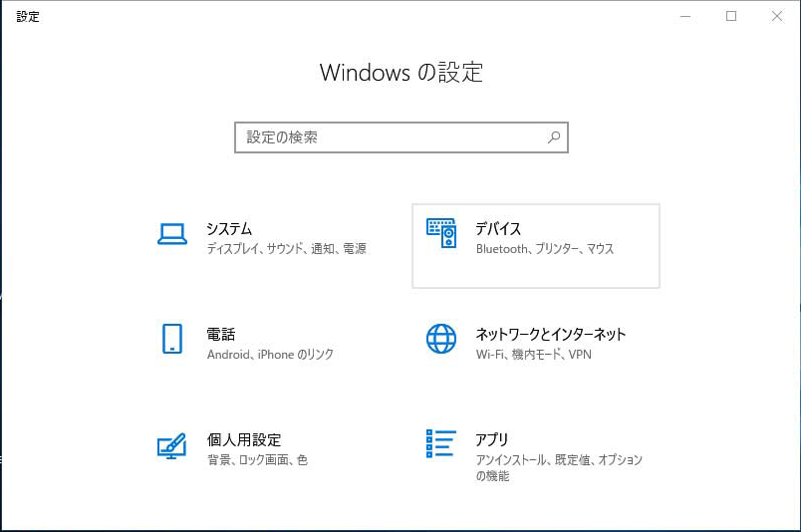This screenshot has width=801, height=532.
Task: Click the magnifier icon in search box
Action: tap(554, 137)
